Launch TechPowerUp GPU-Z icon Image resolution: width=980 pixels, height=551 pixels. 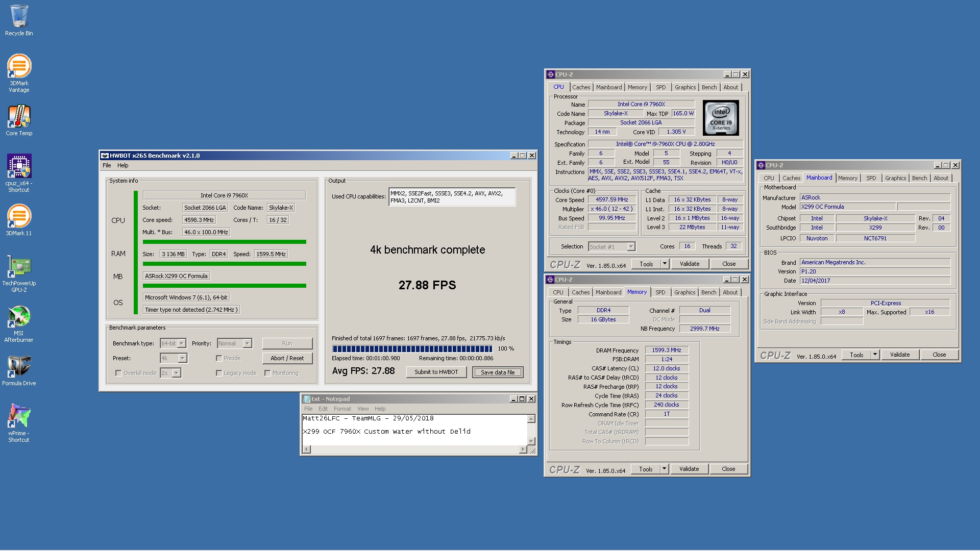pos(19,273)
